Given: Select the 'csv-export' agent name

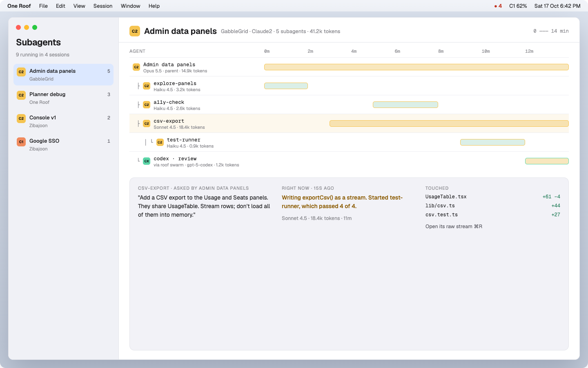Looking at the screenshot, I should (169, 121).
